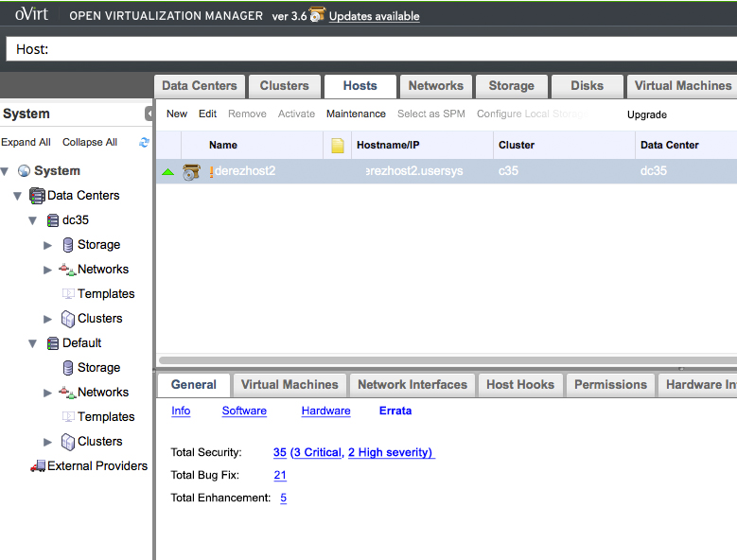Collapse the System tree panel handle
Screen dimensions: 737x560
point(149,114)
